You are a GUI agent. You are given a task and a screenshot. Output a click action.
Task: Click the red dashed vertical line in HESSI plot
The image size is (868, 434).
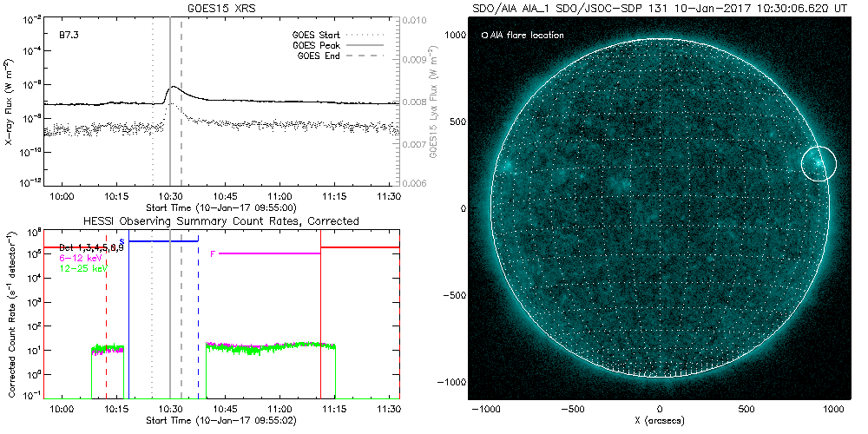coord(106,312)
